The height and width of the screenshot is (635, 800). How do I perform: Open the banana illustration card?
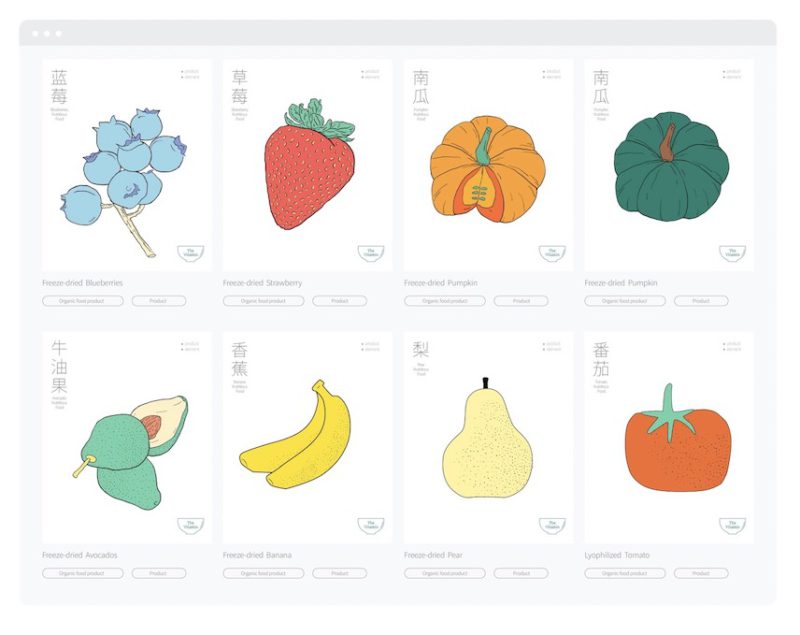point(307,438)
